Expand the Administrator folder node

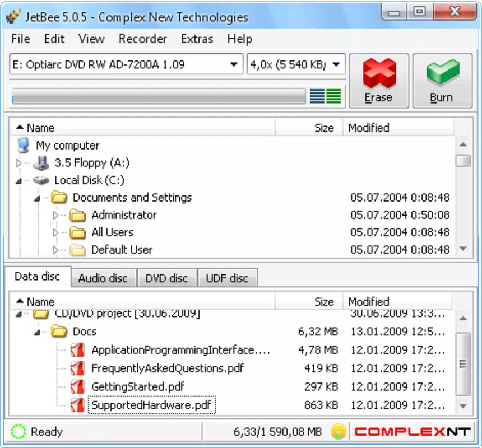(x=55, y=215)
